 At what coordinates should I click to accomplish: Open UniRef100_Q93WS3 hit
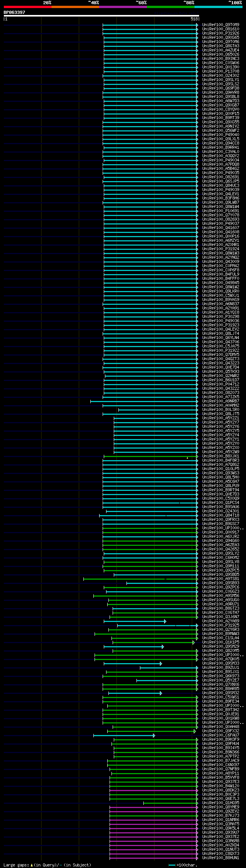pos(221,473)
